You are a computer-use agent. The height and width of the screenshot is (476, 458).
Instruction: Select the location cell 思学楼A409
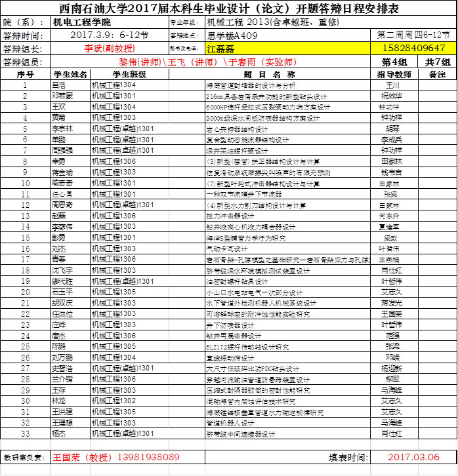287,35
